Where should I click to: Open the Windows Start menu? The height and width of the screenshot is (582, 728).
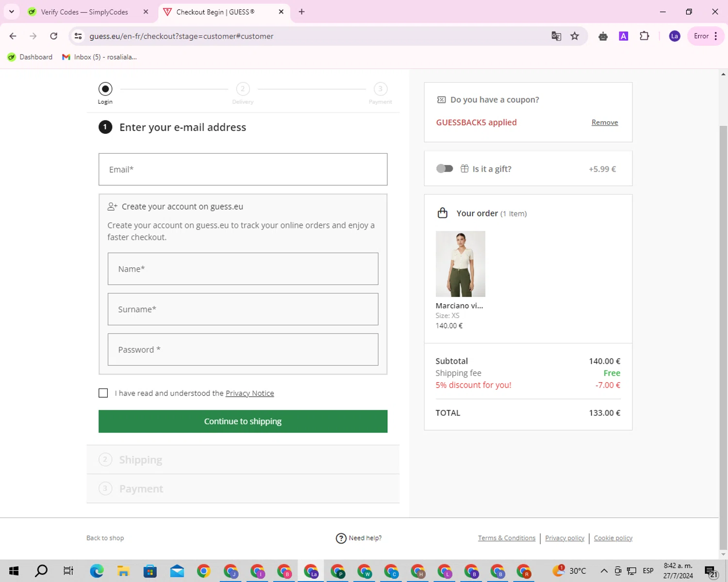14,571
